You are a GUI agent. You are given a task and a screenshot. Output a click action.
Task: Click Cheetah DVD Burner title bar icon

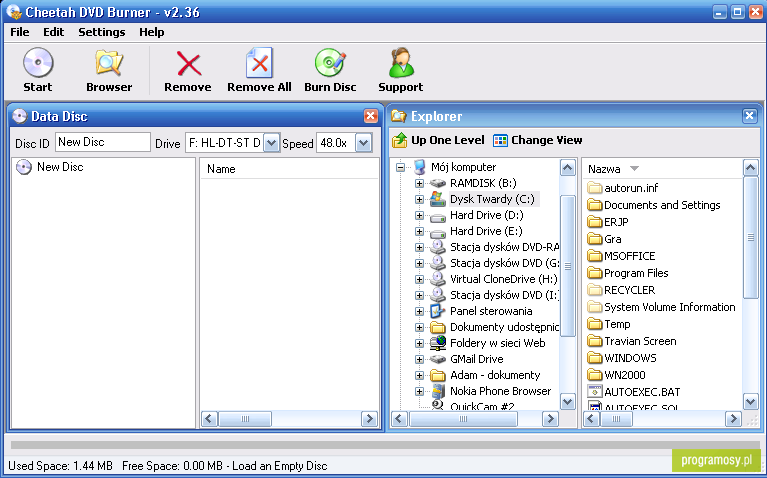coord(14,12)
